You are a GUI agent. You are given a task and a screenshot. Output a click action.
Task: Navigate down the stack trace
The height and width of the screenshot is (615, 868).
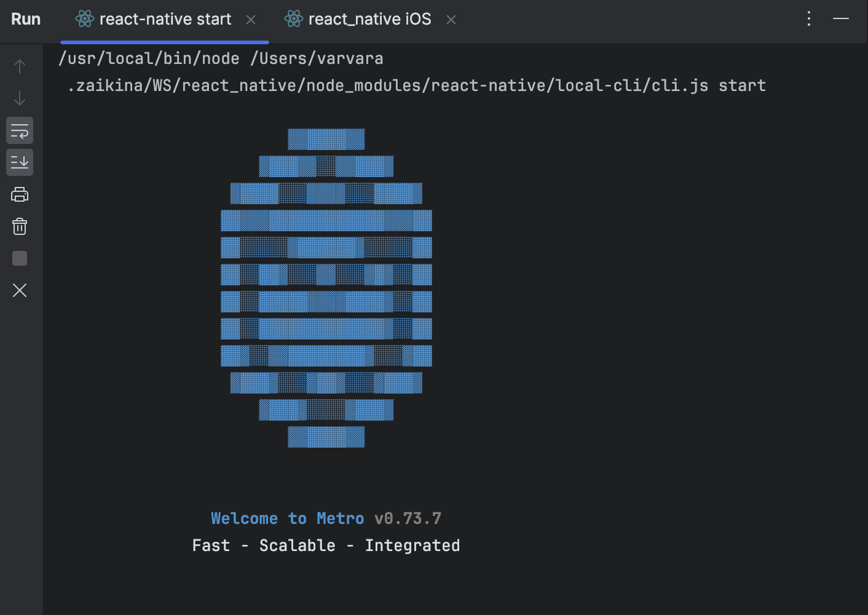(x=19, y=98)
